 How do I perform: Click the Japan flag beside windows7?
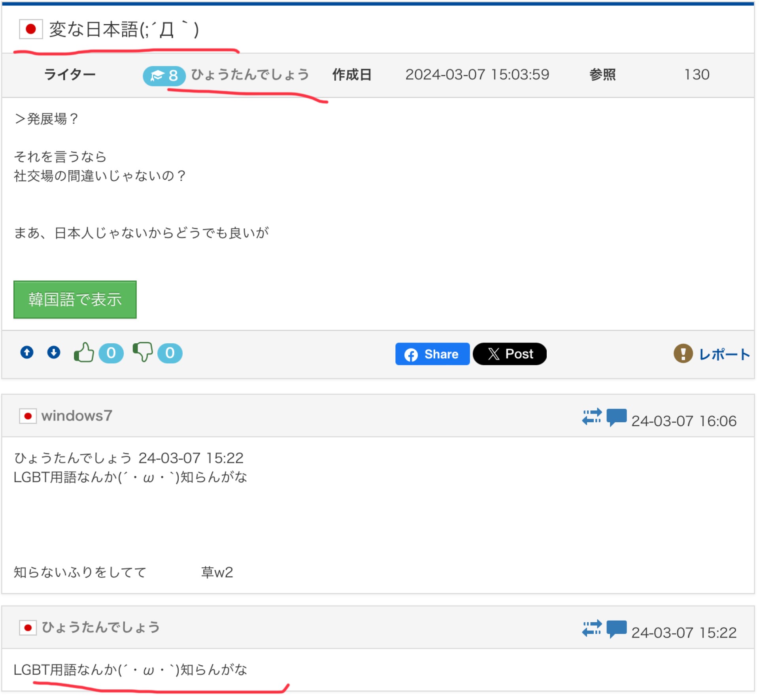click(x=28, y=416)
